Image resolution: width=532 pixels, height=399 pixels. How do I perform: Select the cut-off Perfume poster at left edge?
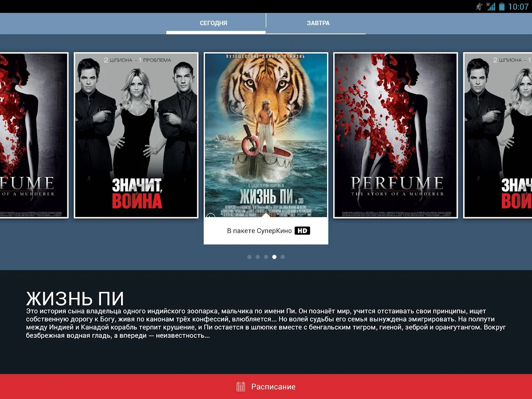tap(34, 135)
